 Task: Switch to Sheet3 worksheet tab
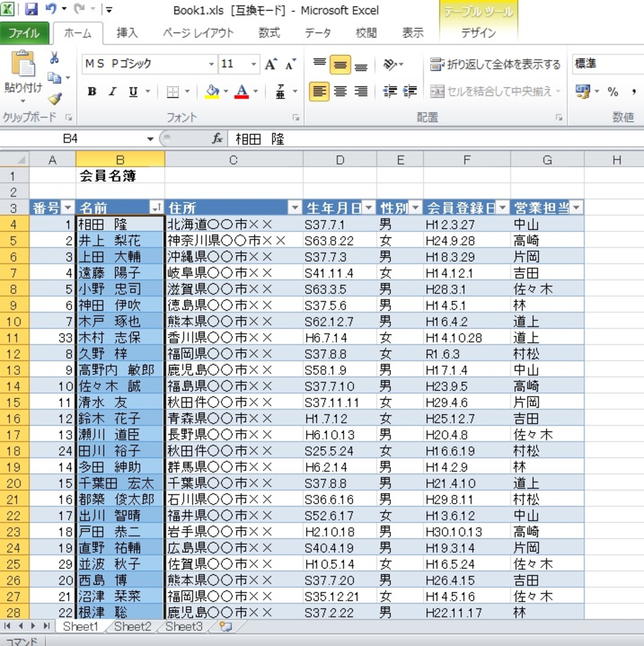click(184, 627)
